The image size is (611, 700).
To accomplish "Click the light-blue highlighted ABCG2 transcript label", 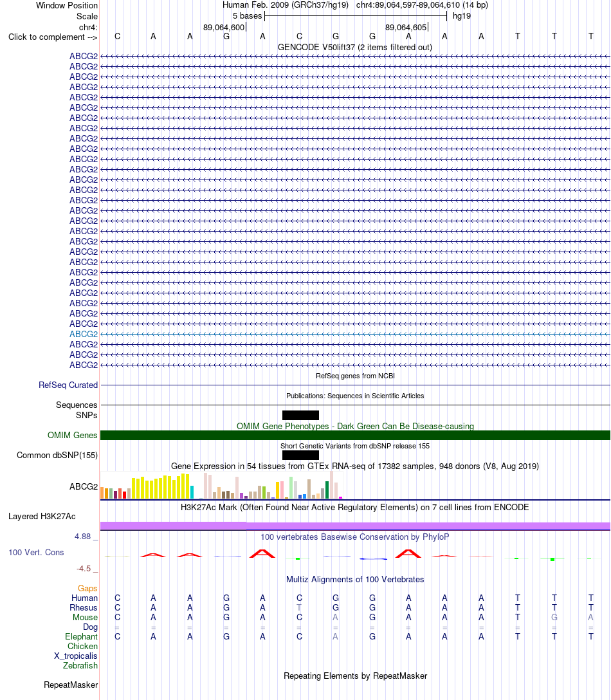I will pos(84,334).
